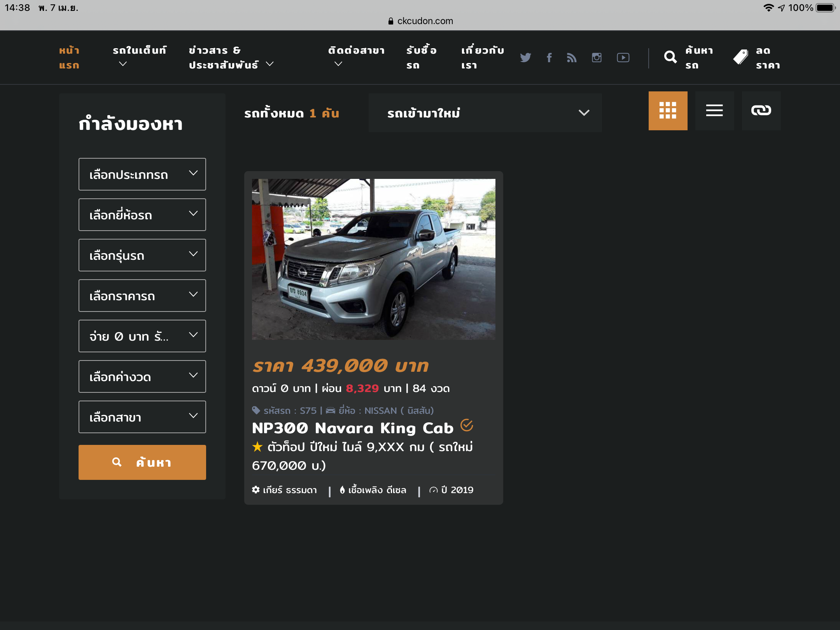Image resolution: width=840 pixels, height=630 pixels.
Task: Click the search magnifier icon in header
Action: click(x=670, y=58)
